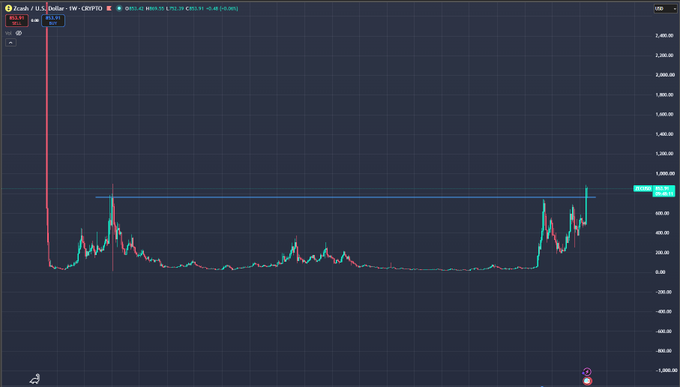This screenshot has height=387, width=680.
Task: Click the latest tall green weekly candle
Action: click(x=586, y=205)
